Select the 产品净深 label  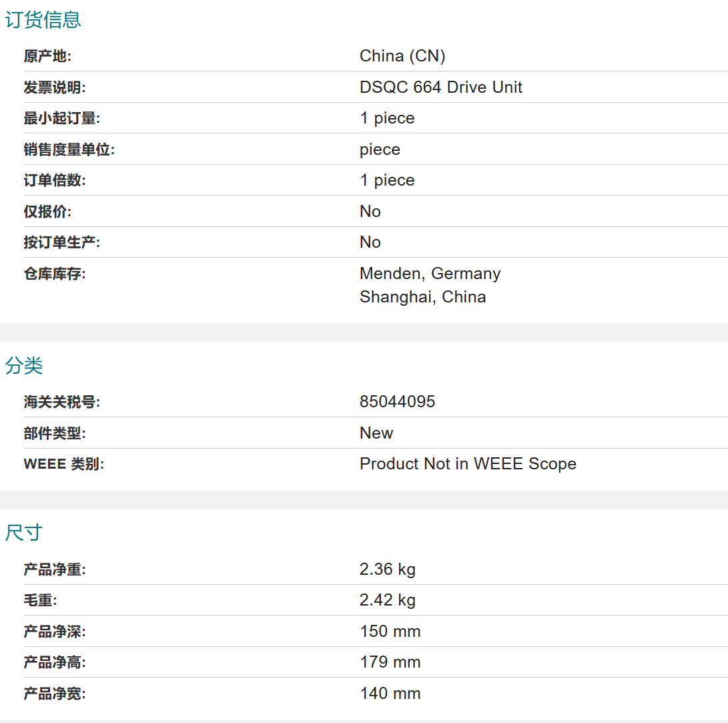[x=55, y=632]
